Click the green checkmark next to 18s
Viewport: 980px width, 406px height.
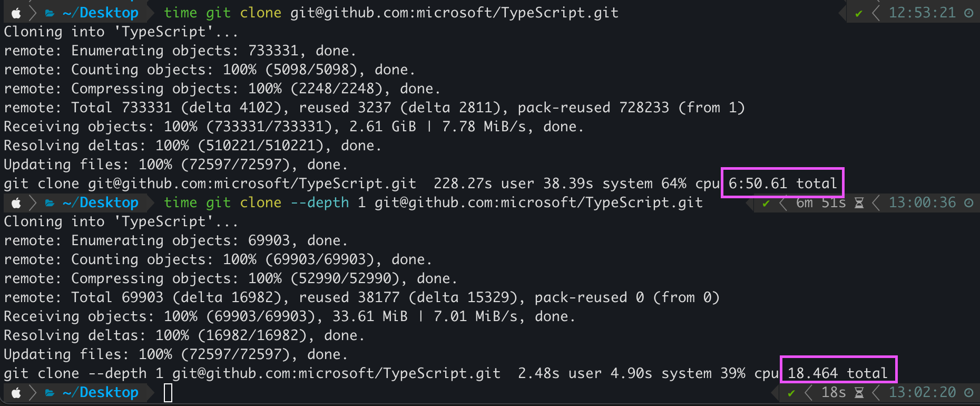coord(791,393)
